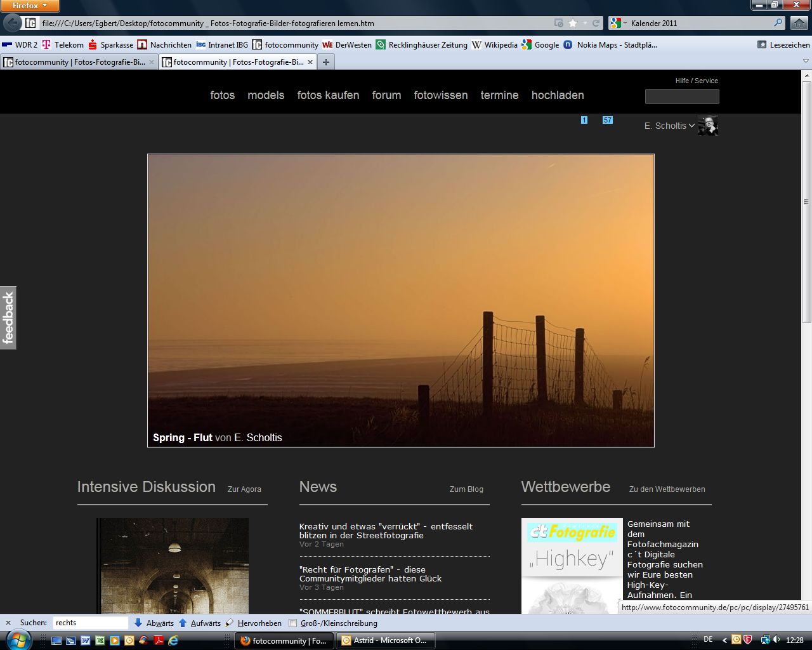
Task: Open the fotos kaufen menu item
Action: (x=328, y=95)
